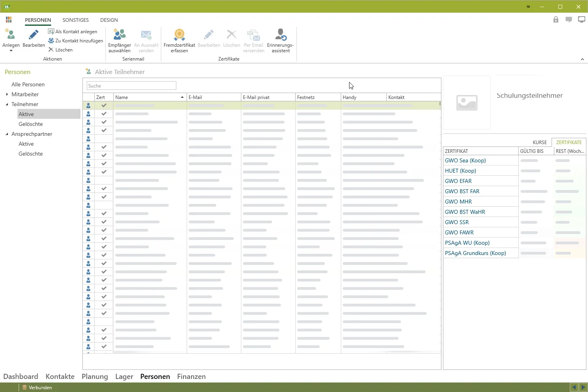Viewport: 588px width, 392px height.
Task: Open the Finanzen module
Action: coord(191,377)
